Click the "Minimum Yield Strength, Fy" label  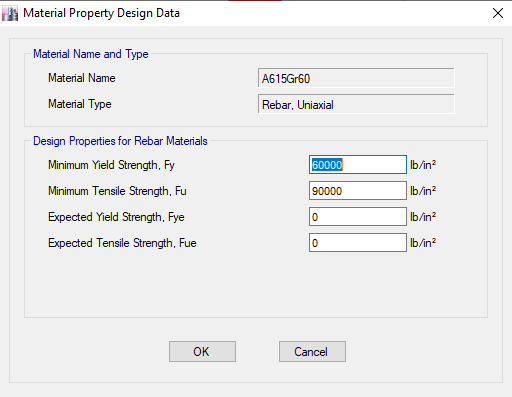(111, 165)
